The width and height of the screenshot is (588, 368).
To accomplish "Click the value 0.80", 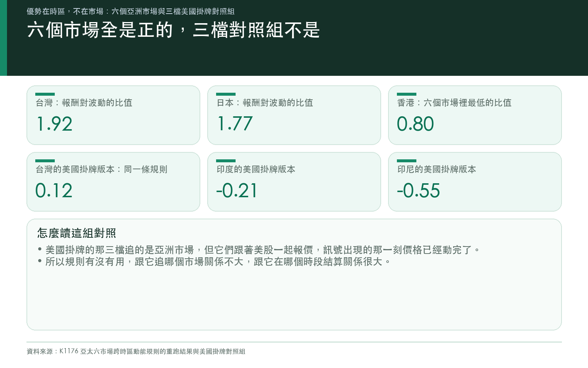I will tap(415, 124).
